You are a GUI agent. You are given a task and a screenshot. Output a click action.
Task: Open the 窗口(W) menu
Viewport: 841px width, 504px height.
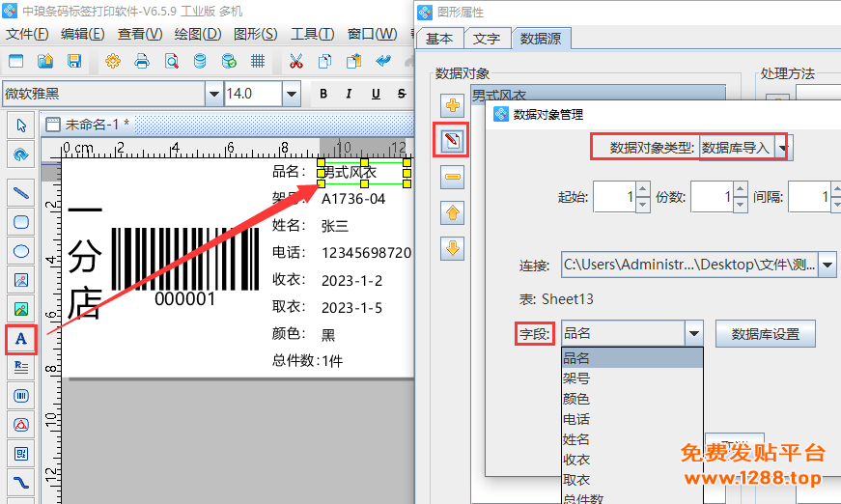[373, 35]
